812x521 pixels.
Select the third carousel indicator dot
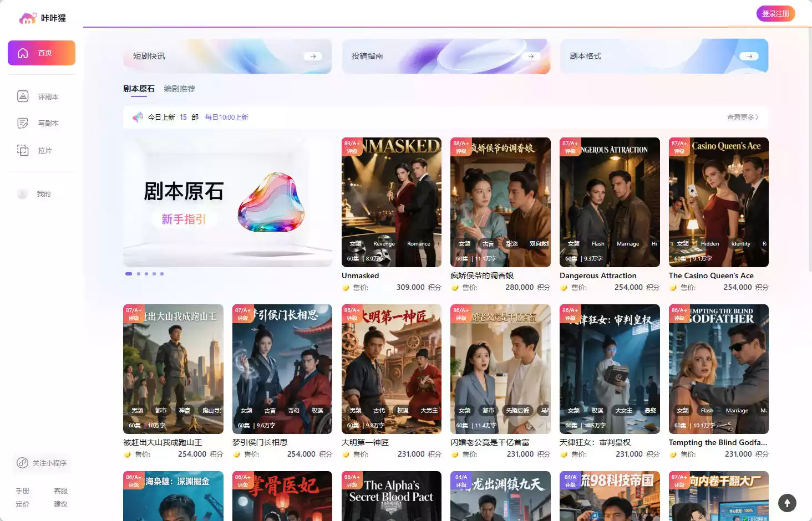pos(146,274)
